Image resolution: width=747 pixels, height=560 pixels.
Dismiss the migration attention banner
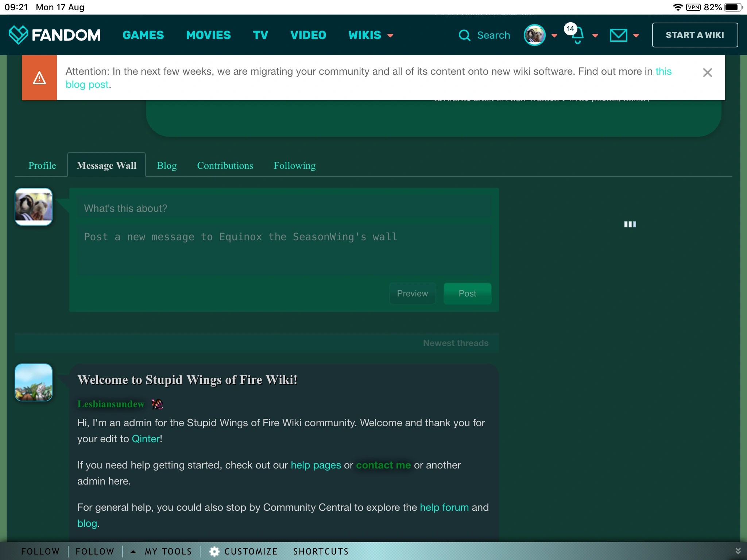coord(707,73)
